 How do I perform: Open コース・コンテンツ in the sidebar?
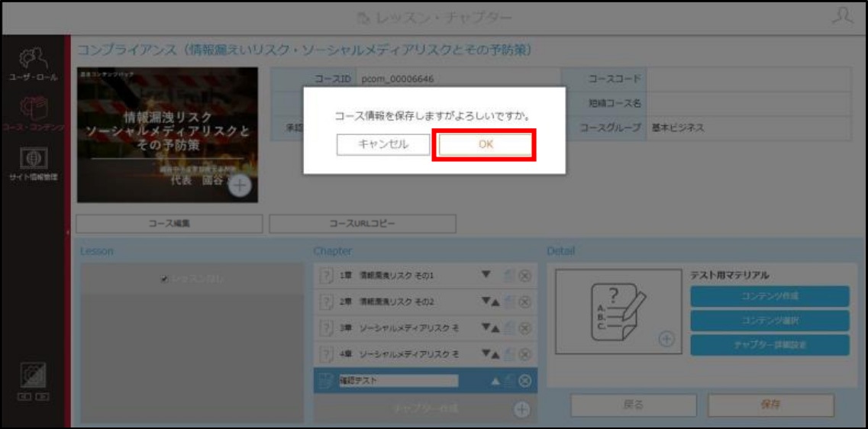34,114
